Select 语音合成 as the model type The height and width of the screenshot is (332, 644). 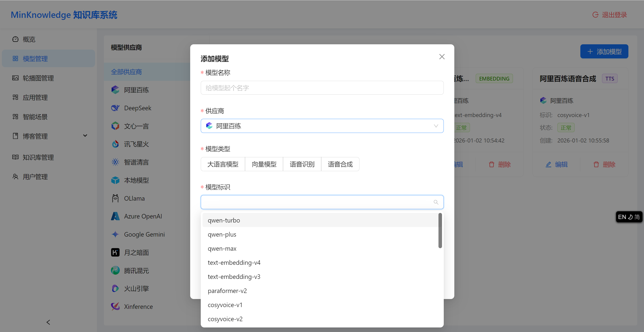[340, 164]
